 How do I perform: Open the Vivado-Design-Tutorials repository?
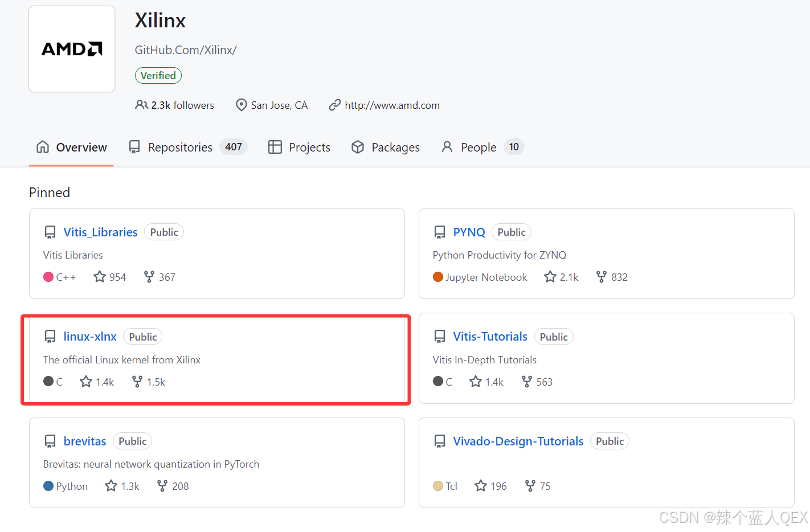(518, 441)
